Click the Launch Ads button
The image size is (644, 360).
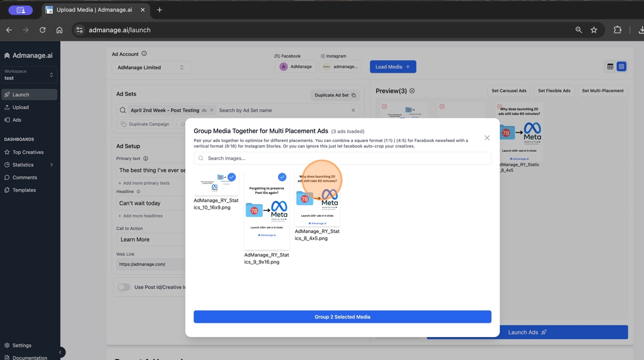(x=563, y=332)
